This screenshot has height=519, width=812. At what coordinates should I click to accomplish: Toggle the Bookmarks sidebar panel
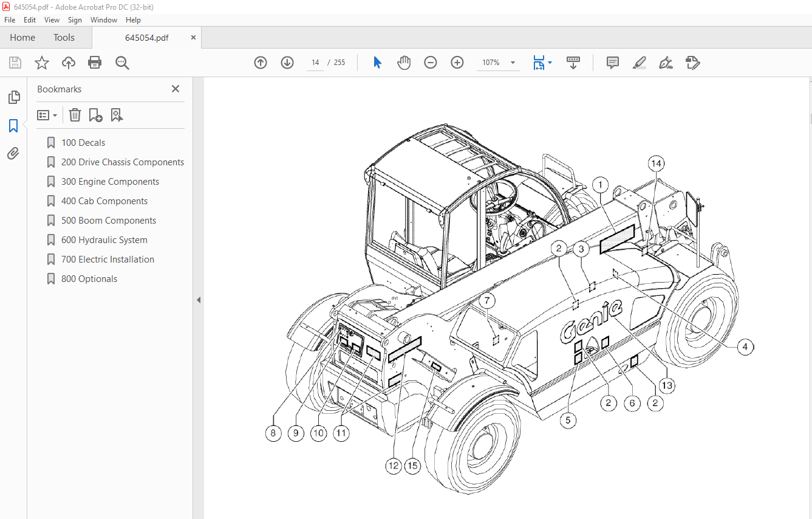[13, 125]
